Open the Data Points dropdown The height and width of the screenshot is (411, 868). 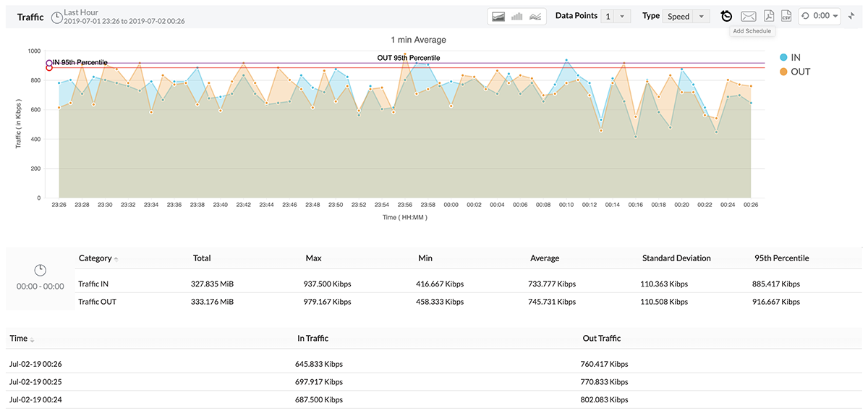point(616,16)
